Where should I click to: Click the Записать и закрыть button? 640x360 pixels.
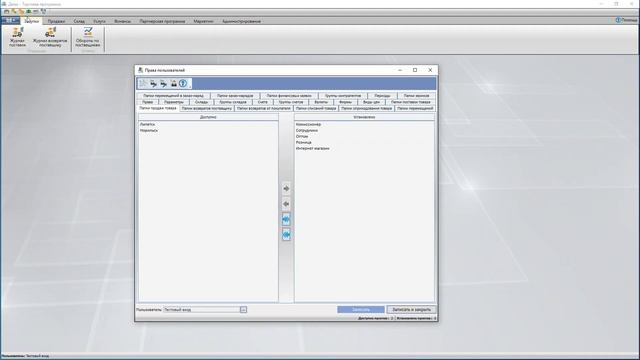[411, 310]
